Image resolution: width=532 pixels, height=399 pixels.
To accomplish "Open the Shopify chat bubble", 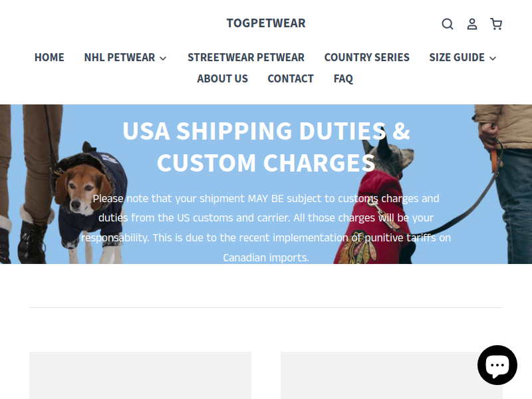I will coord(497,365).
